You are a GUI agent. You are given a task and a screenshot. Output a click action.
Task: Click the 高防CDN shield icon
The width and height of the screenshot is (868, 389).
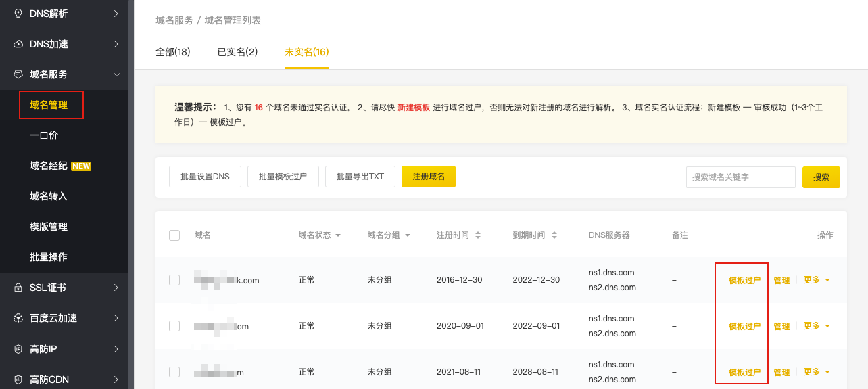click(18, 380)
